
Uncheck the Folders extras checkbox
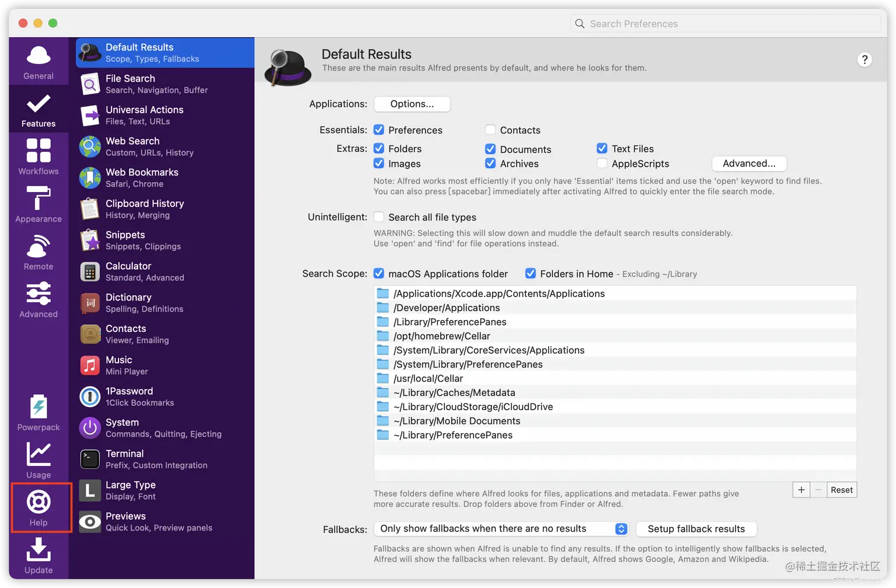click(x=379, y=149)
